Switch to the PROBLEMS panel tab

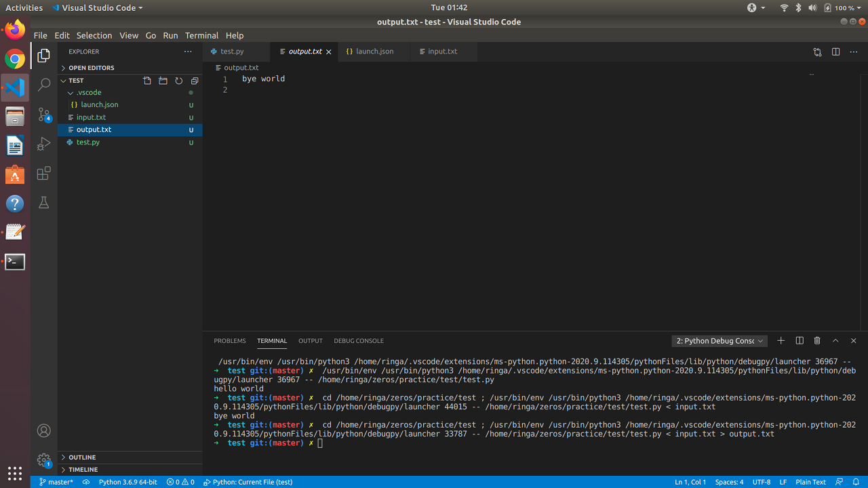pyautogui.click(x=230, y=341)
